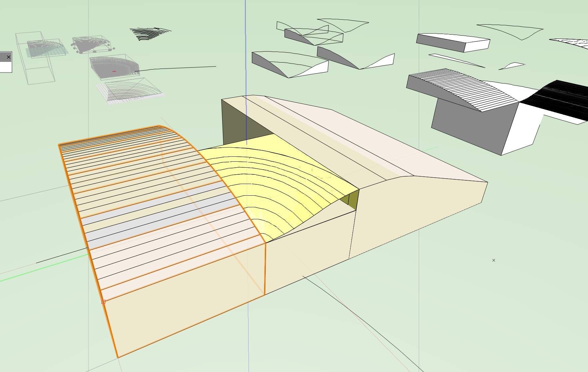Click the red square handle on the selected object
The image size is (588, 372).
103,302
